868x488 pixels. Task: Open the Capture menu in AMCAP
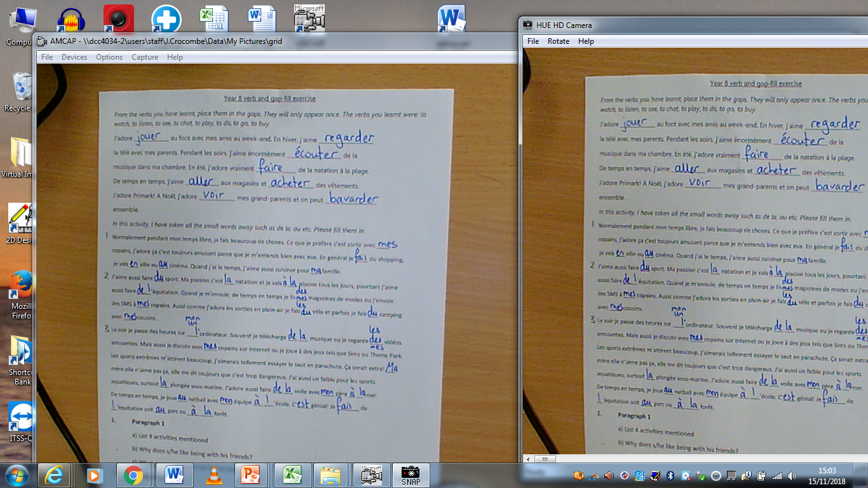click(145, 57)
